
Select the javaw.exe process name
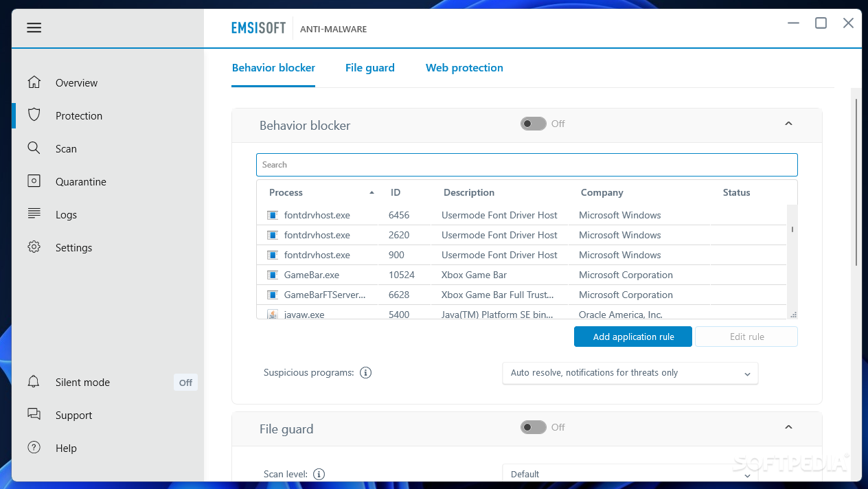pos(304,315)
